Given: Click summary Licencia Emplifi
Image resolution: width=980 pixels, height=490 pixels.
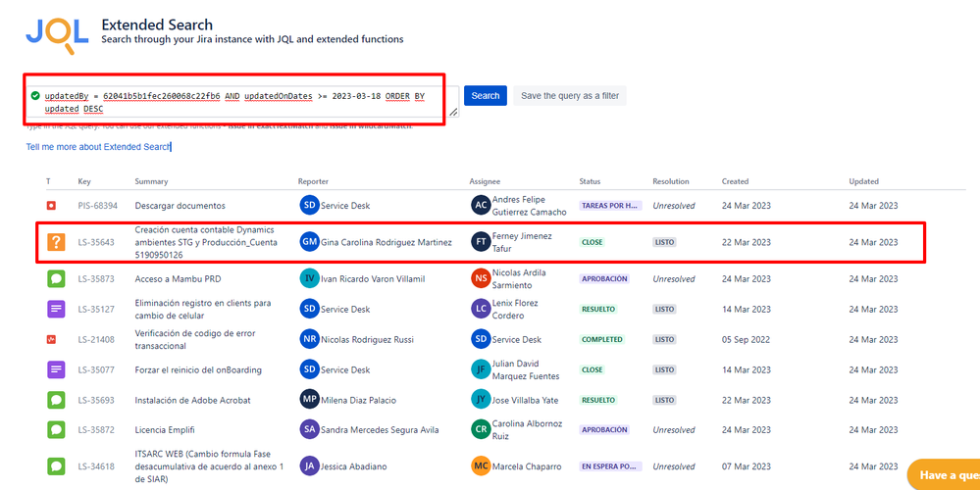Looking at the screenshot, I should 167,430.
